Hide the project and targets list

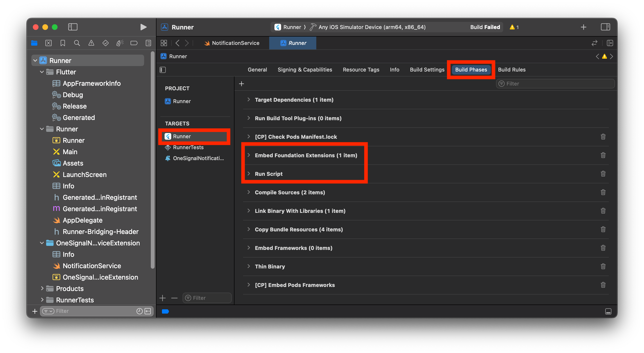(x=163, y=70)
